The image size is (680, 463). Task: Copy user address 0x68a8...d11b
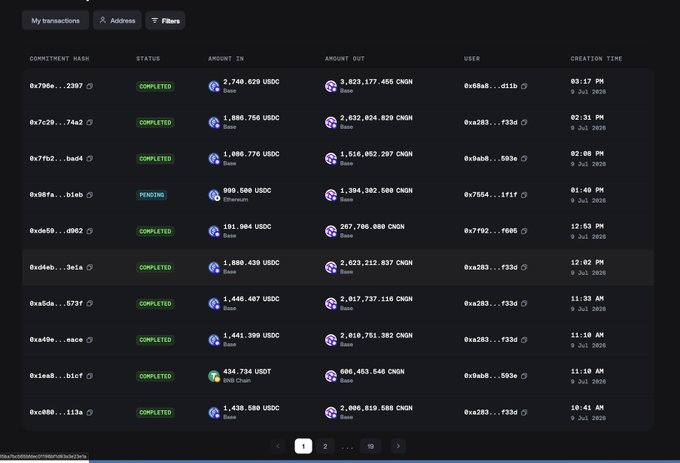pyautogui.click(x=524, y=86)
